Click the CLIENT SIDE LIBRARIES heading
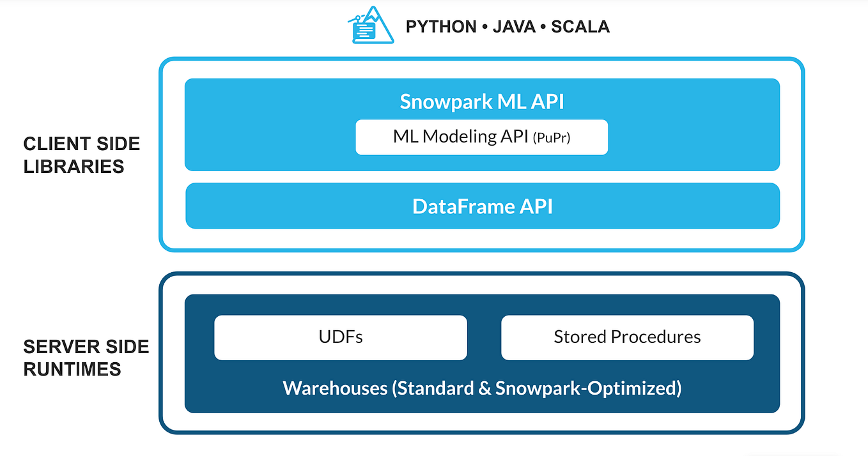868x456 pixels. [x=81, y=155]
